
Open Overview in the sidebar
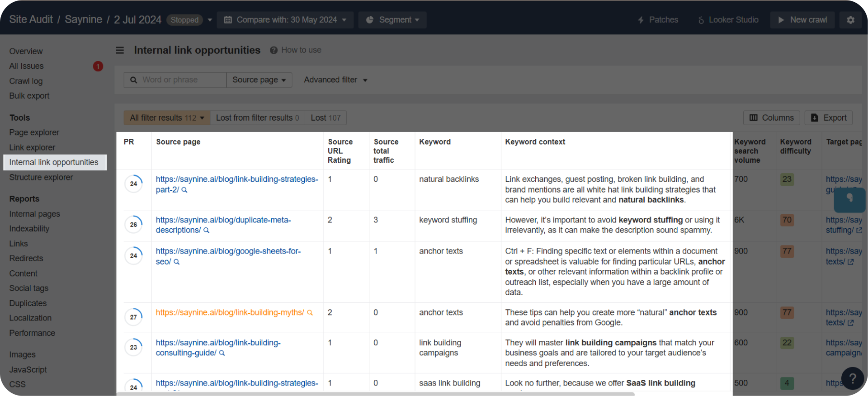pos(26,52)
